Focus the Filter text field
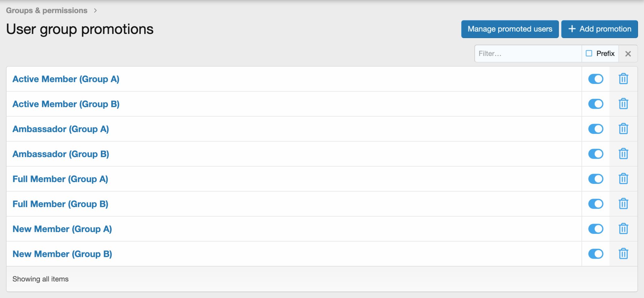The image size is (644, 298). (x=528, y=54)
